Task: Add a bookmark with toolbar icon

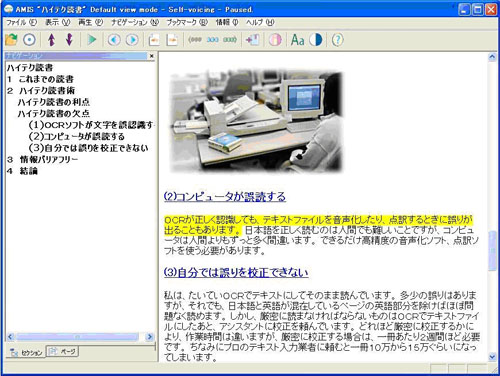Action: [x=252, y=40]
